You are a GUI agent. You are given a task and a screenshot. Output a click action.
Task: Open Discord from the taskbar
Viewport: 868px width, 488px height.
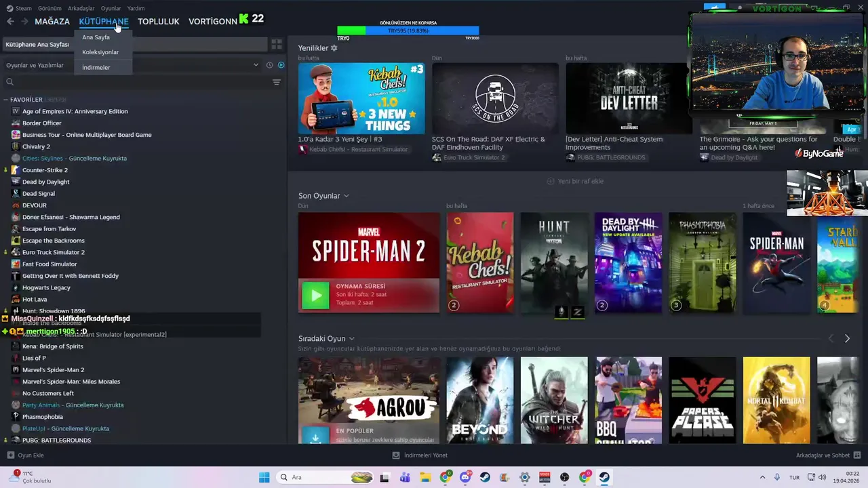(x=465, y=477)
